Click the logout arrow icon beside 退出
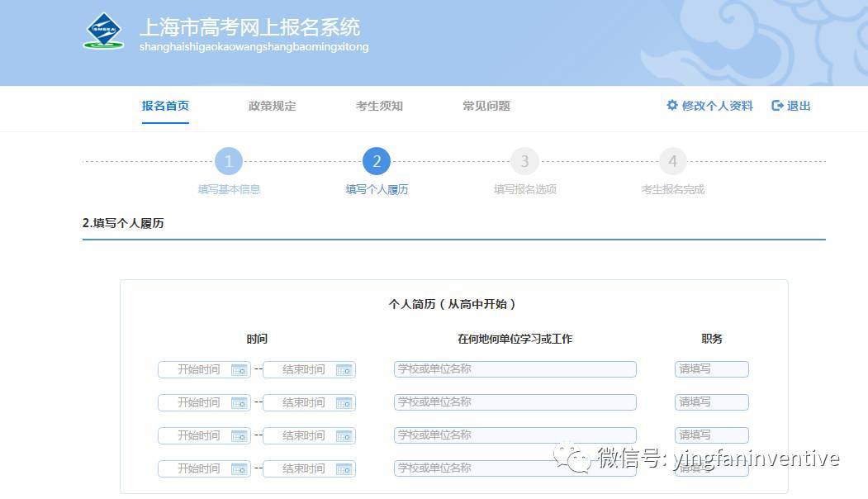The image size is (868, 499). (777, 106)
